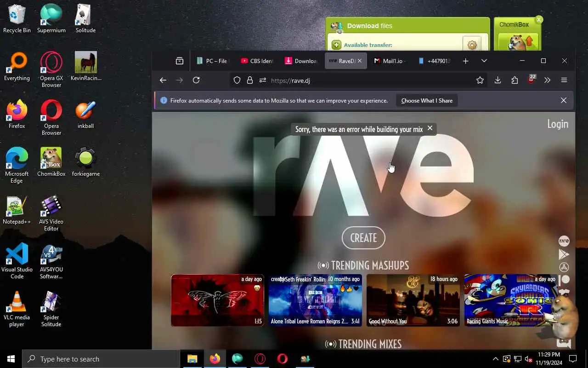This screenshot has height=368, width=588.
Task: Click the TRENDING MASHUPS heading
Action: coord(363,265)
